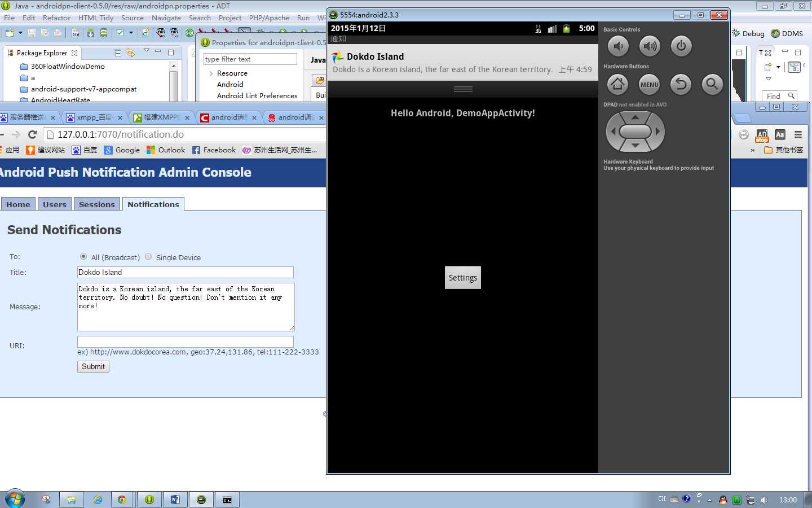812x508 pixels.
Task: Click the Chrome forward arrow
Action: 16,134
